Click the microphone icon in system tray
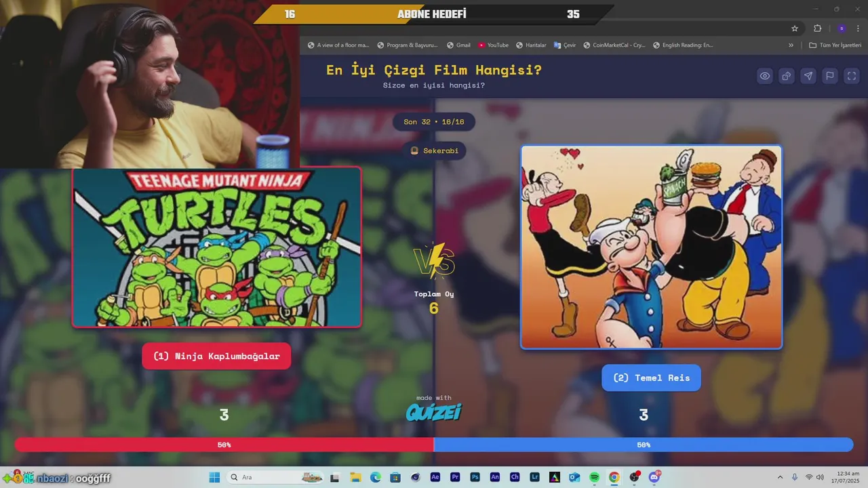The width and height of the screenshot is (868, 488). (795, 477)
